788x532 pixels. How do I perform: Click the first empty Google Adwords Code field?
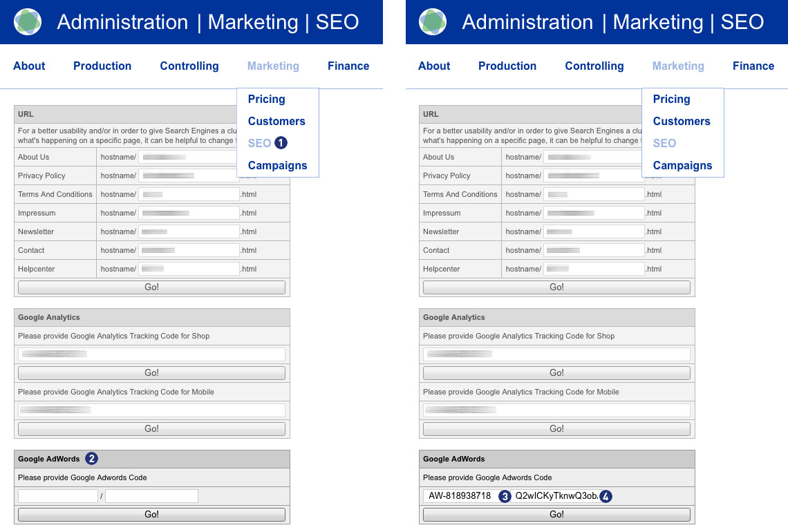click(x=58, y=496)
